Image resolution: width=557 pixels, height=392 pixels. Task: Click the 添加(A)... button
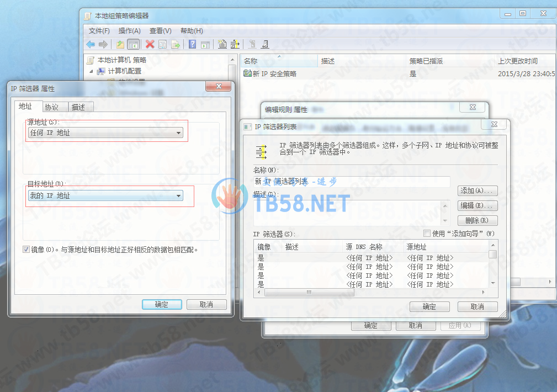tap(478, 190)
